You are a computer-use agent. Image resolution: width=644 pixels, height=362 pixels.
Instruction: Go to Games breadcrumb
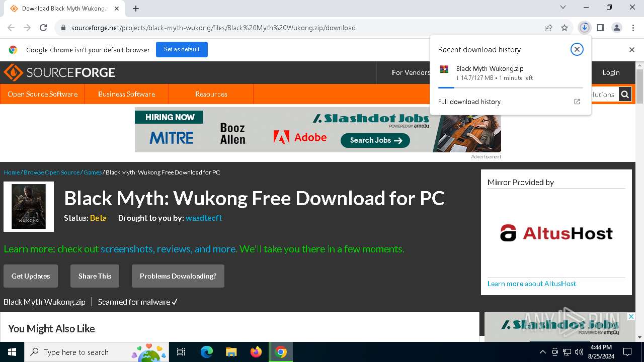(x=93, y=172)
